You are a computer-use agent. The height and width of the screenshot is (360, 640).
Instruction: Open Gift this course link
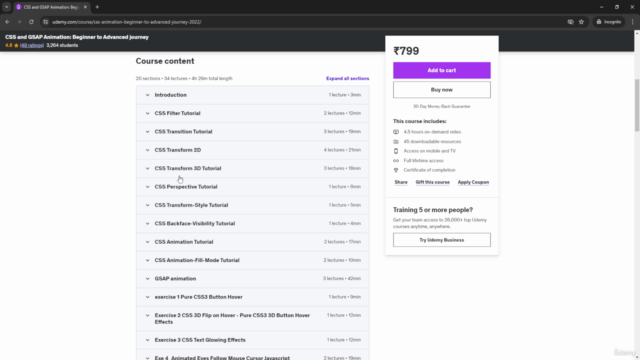(432, 182)
